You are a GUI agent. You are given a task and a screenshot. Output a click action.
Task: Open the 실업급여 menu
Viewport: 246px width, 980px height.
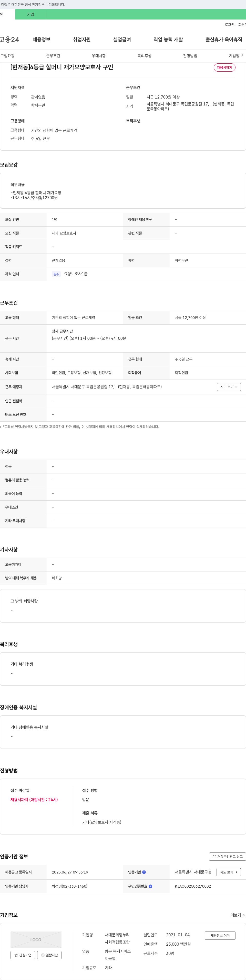click(122, 40)
